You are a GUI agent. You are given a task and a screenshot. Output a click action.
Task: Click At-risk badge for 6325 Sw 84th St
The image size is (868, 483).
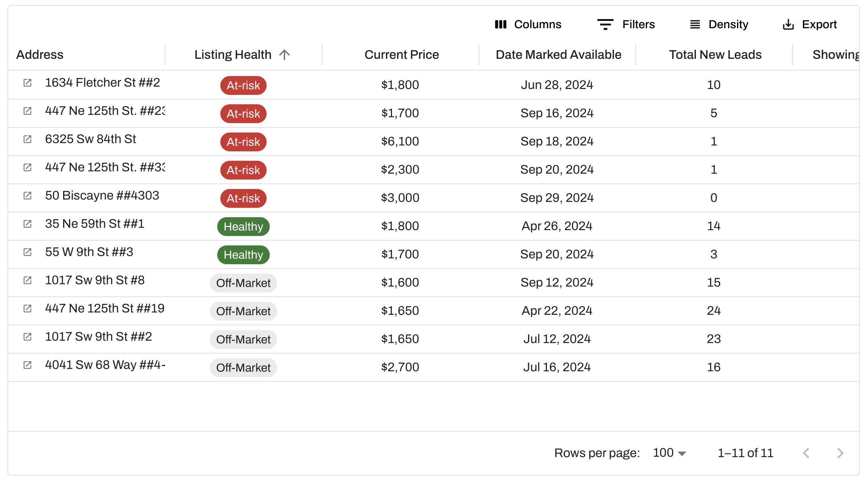coord(243,142)
